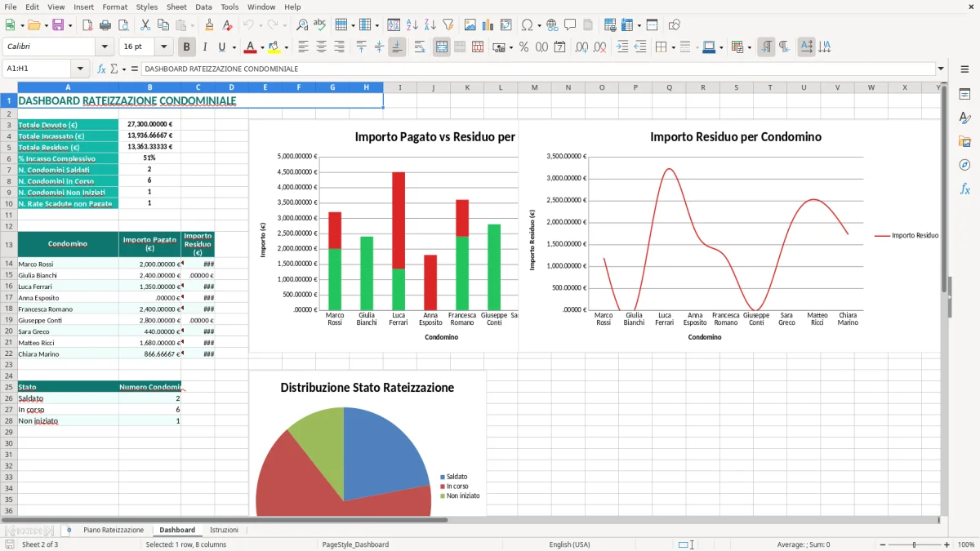Toggle Center Horizontally alignment
The height and width of the screenshot is (551, 980).
tap(321, 47)
